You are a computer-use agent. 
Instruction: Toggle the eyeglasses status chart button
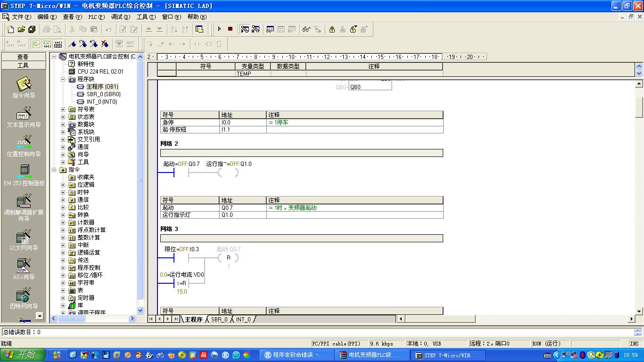pos(306,29)
